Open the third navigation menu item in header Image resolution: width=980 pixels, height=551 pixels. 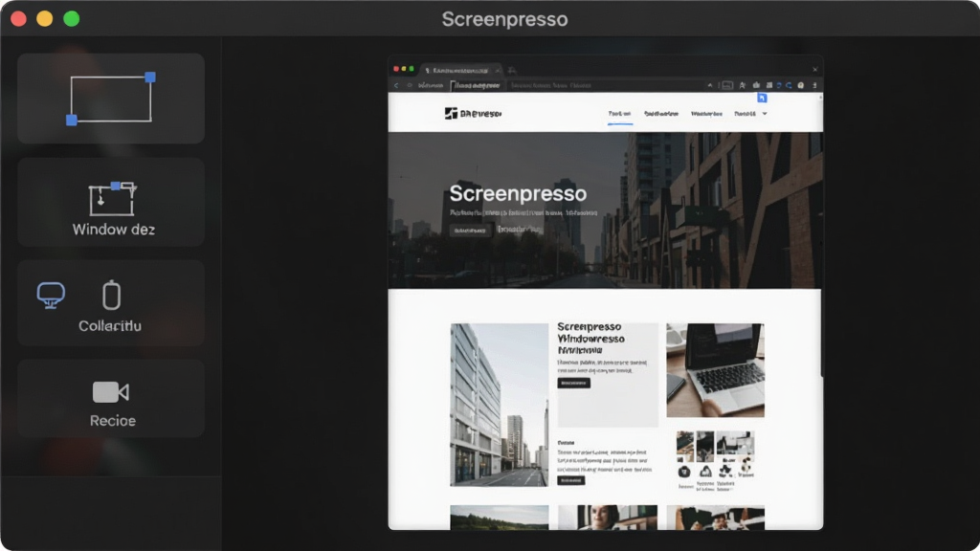(x=706, y=114)
